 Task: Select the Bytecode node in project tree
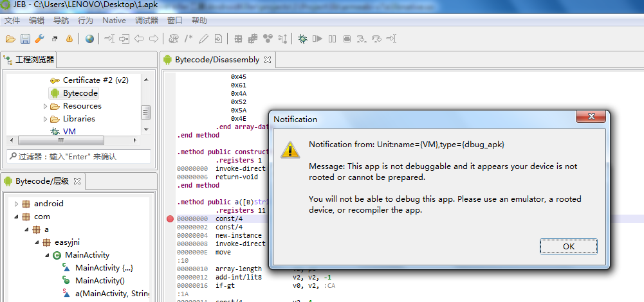(x=75, y=93)
